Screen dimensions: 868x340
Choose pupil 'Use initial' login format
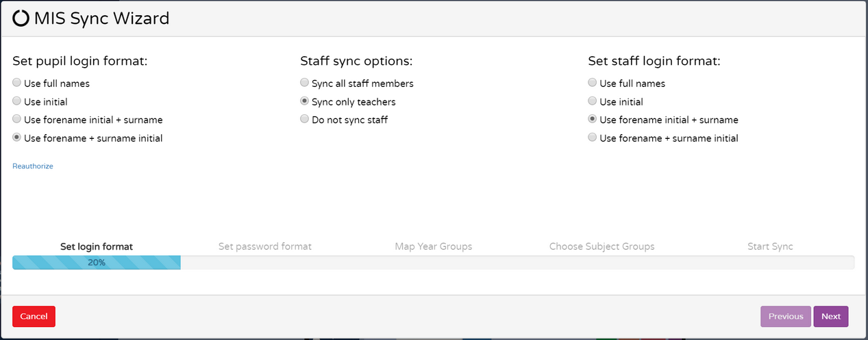[17, 101]
